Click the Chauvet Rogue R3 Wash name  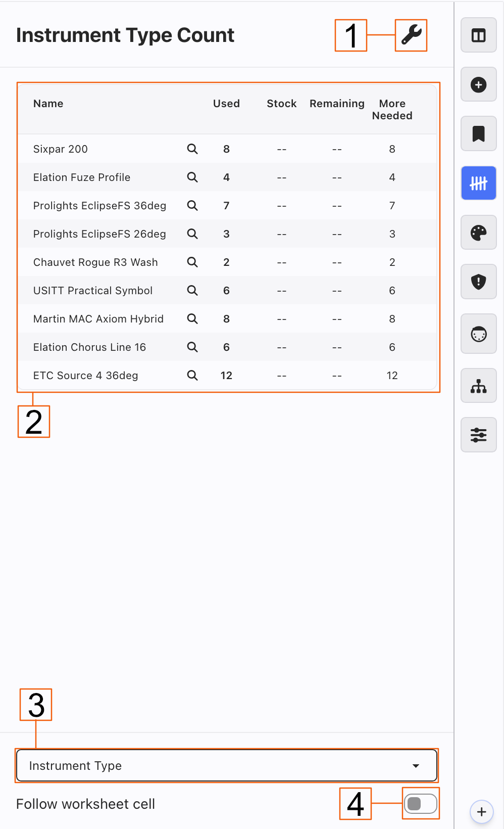point(95,262)
